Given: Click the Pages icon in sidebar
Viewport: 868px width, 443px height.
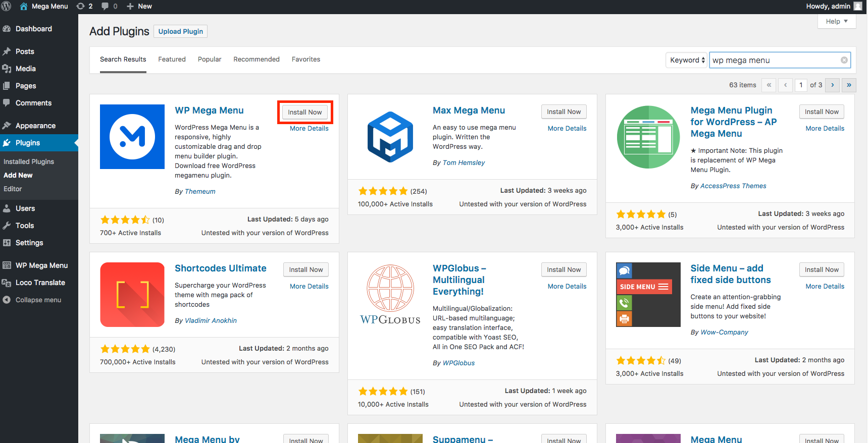Looking at the screenshot, I should [7, 86].
